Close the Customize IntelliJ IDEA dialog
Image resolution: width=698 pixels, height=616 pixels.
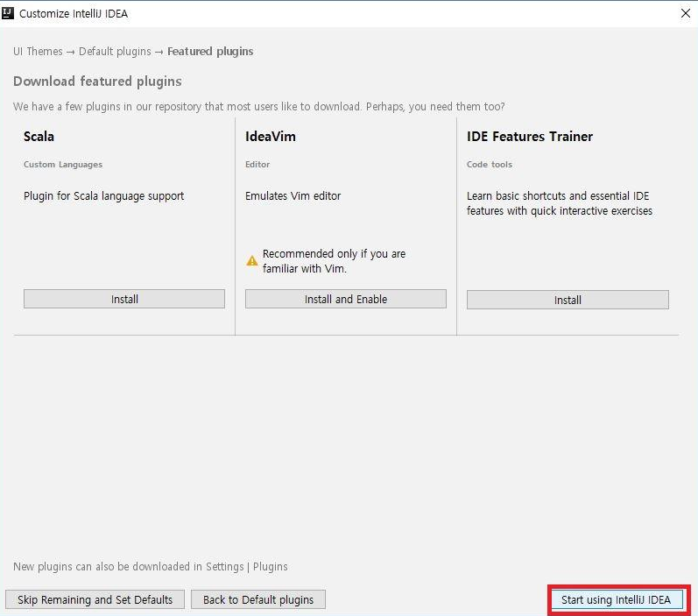coord(686,13)
